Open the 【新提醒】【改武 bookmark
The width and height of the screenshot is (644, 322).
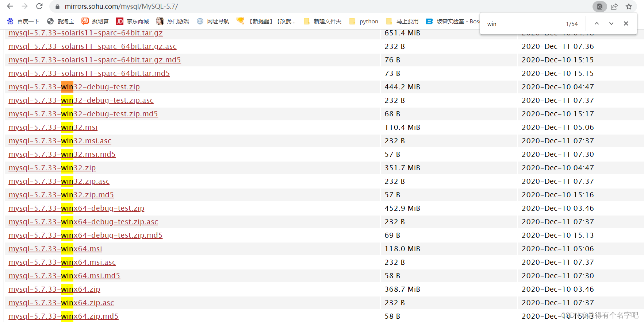[x=266, y=22]
